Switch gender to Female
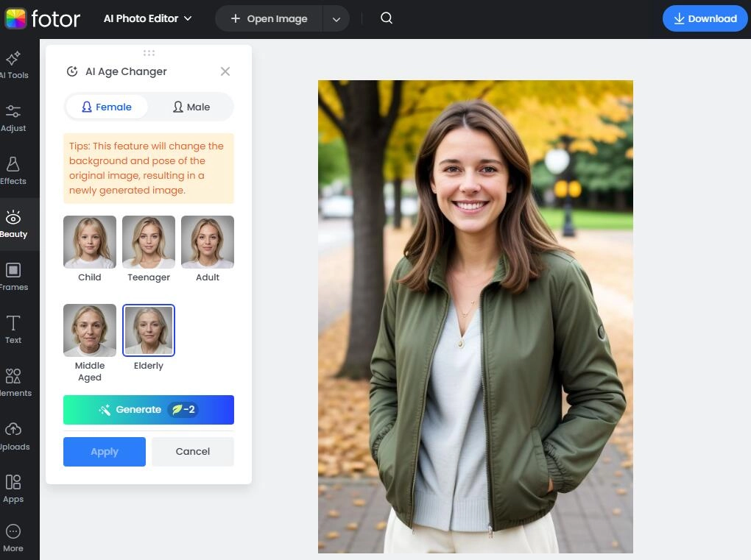The image size is (751, 560). [x=107, y=107]
